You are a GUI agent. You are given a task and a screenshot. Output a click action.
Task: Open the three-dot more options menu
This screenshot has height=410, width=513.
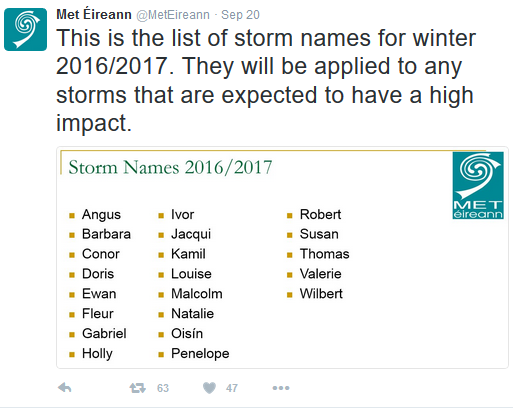[281, 388]
